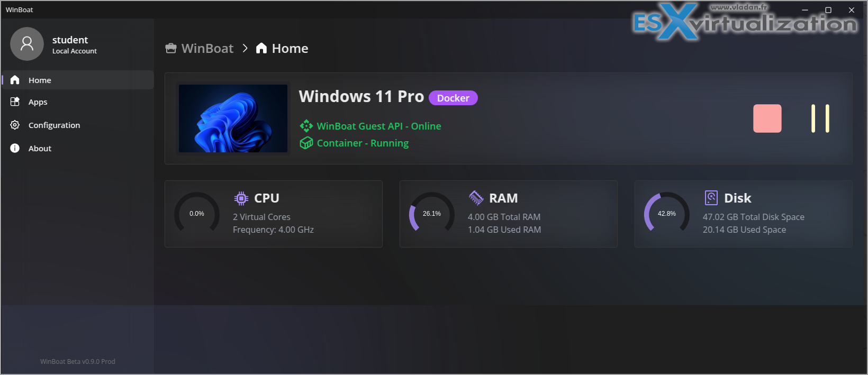The width and height of the screenshot is (868, 375).
Task: Click the Container Running status cube icon
Action: tap(306, 143)
